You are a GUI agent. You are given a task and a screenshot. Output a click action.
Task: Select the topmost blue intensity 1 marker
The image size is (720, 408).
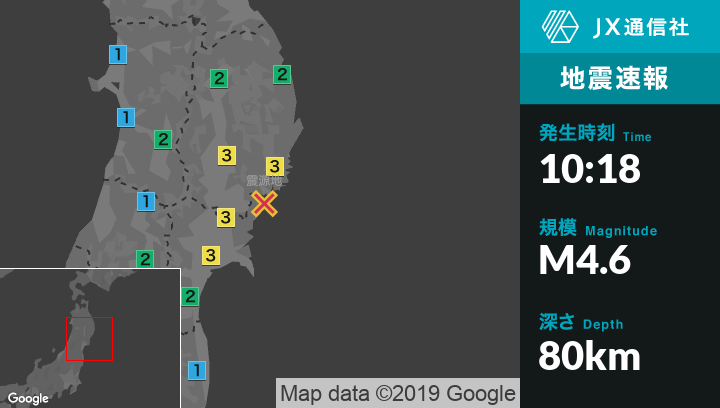point(118,54)
